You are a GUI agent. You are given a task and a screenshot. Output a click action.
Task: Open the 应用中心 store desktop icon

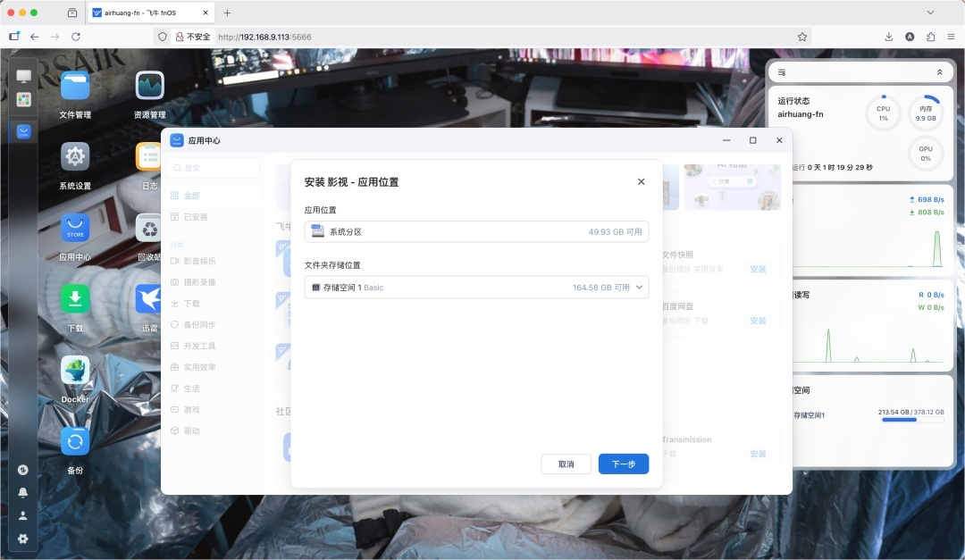[x=75, y=229]
